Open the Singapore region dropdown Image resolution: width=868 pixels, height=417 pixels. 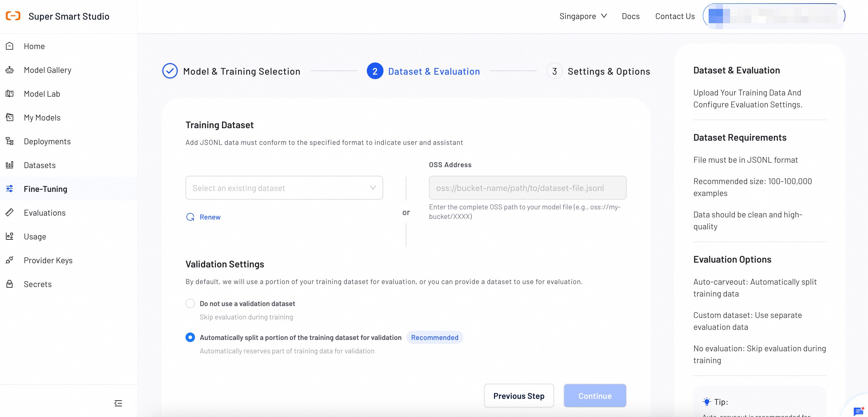coord(583,16)
